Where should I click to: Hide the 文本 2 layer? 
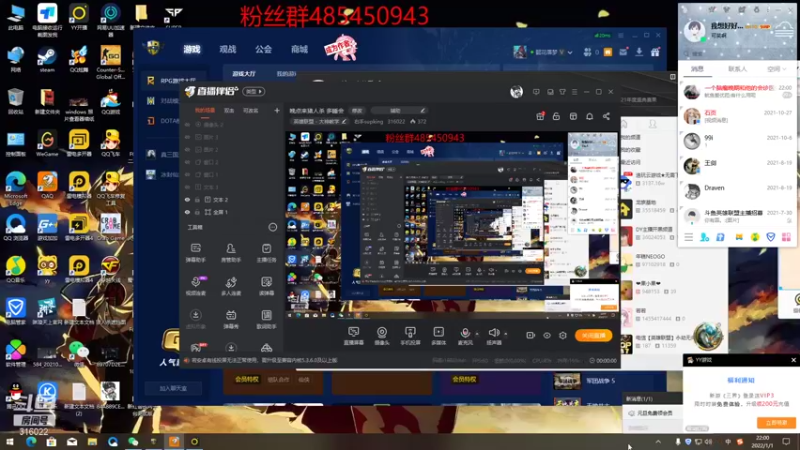pyautogui.click(x=187, y=199)
